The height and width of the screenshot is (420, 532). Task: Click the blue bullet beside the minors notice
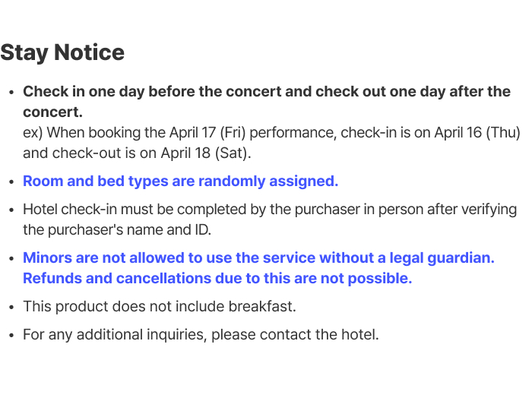coord(11,258)
